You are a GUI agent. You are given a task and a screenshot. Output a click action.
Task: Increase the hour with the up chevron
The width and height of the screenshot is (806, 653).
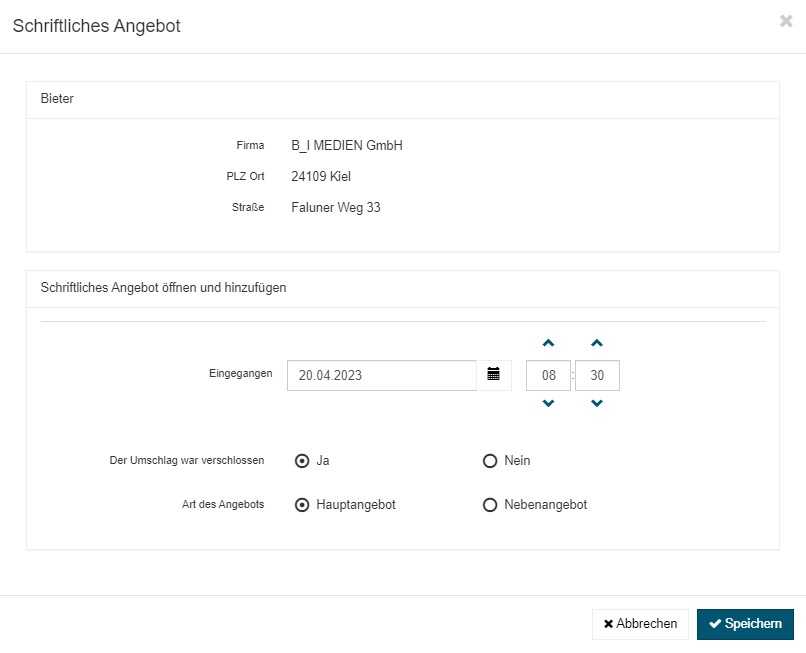tap(548, 343)
